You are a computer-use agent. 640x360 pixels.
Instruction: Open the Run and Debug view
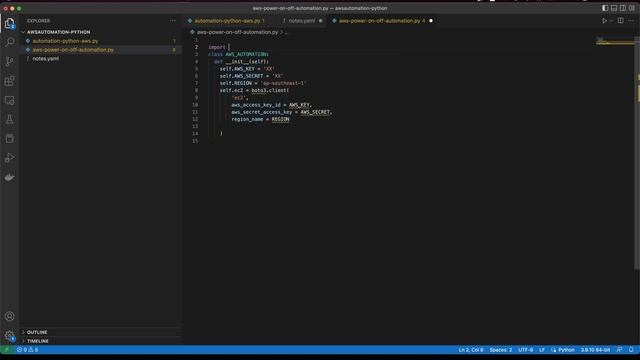click(x=9, y=158)
